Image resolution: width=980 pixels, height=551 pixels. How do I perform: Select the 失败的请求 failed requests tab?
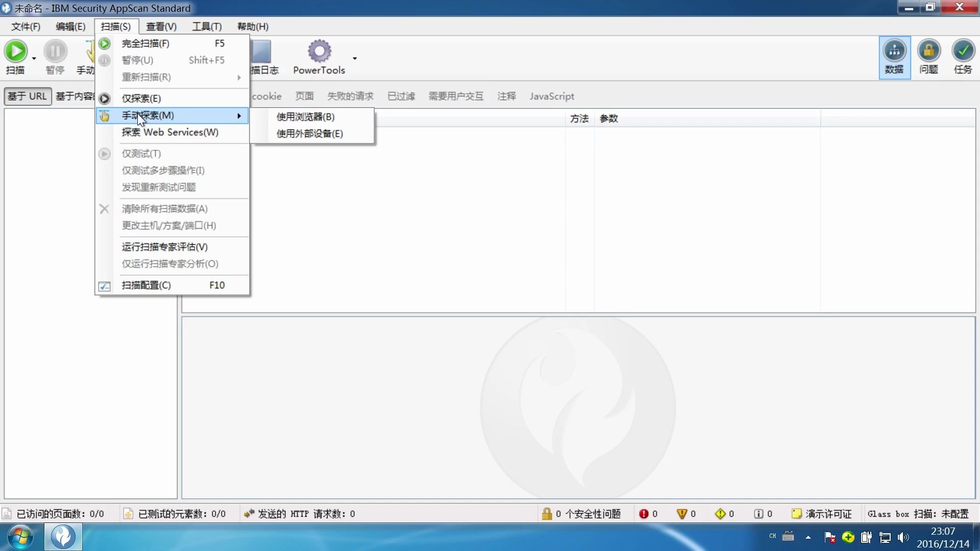click(350, 96)
